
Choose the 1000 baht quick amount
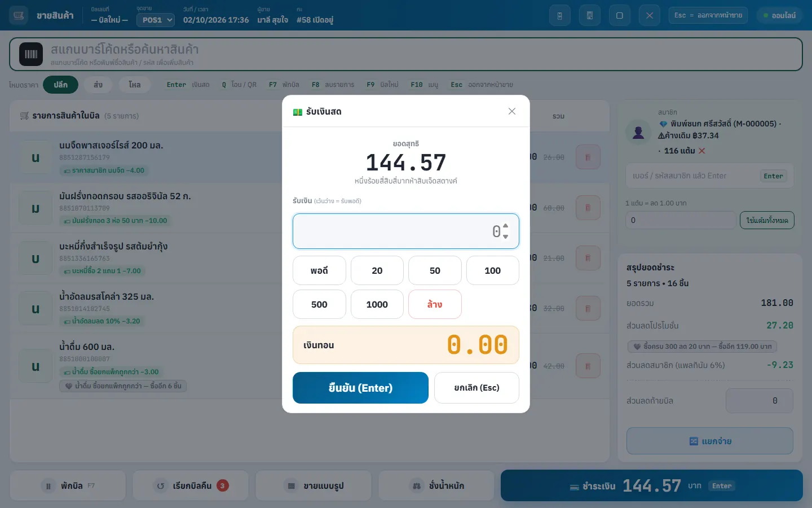[x=377, y=304]
